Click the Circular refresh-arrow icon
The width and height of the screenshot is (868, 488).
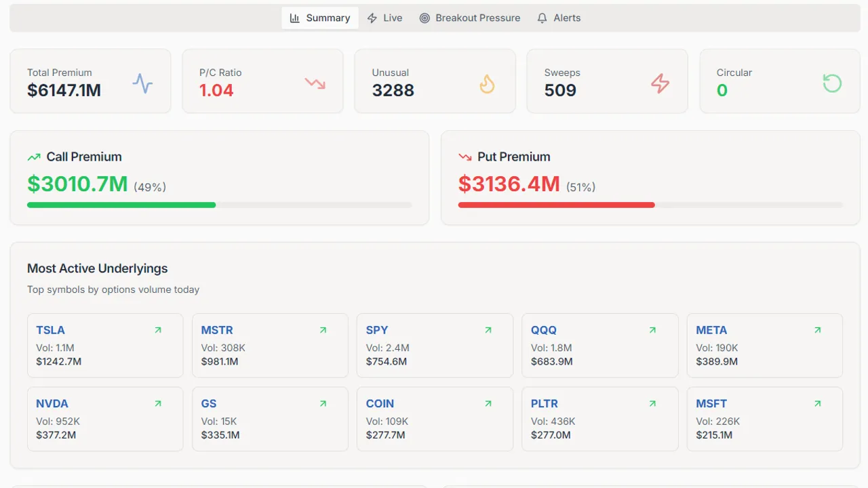click(832, 83)
